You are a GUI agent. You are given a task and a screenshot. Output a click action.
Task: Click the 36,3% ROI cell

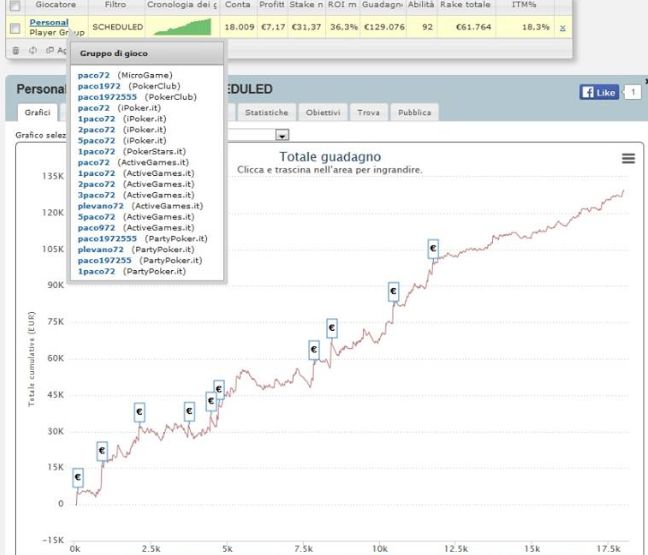(344, 27)
